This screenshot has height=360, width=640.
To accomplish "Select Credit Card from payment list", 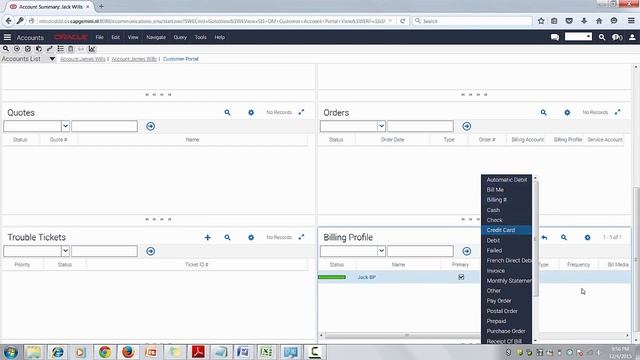I will [506, 230].
